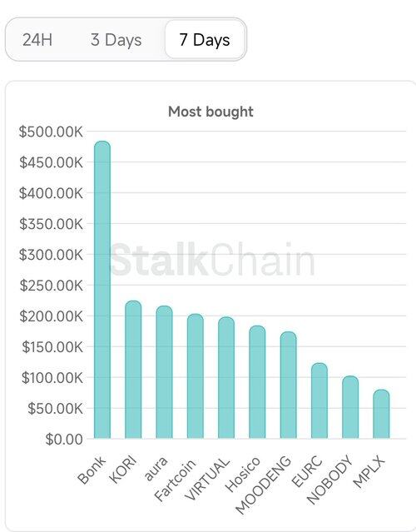Click the Fartcoin axis label
416x532 pixels.
click(176, 480)
